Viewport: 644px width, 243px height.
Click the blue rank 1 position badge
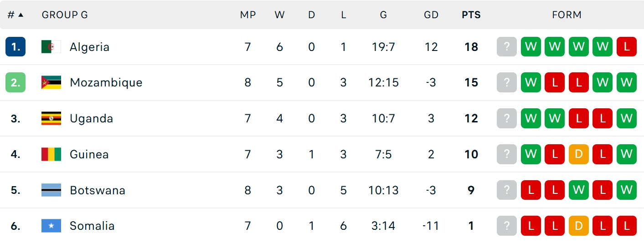click(x=15, y=47)
